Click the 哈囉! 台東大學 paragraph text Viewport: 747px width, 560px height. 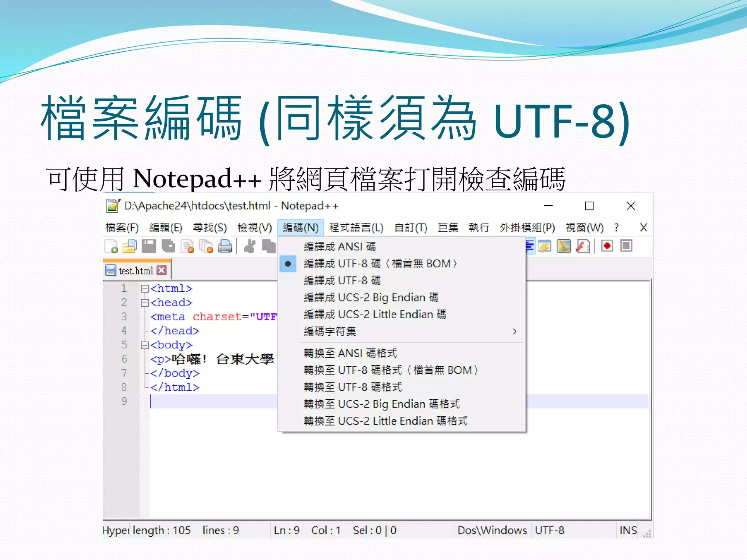pyautogui.click(x=223, y=359)
